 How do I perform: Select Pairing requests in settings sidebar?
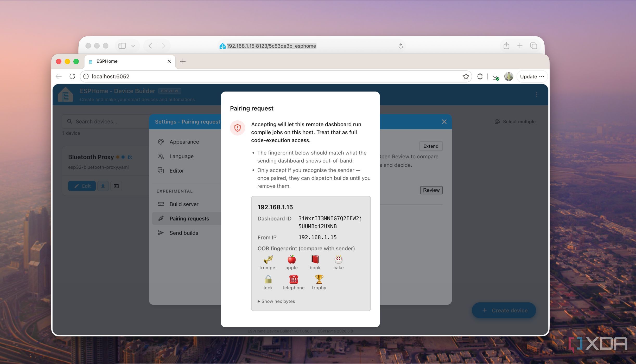186,218
